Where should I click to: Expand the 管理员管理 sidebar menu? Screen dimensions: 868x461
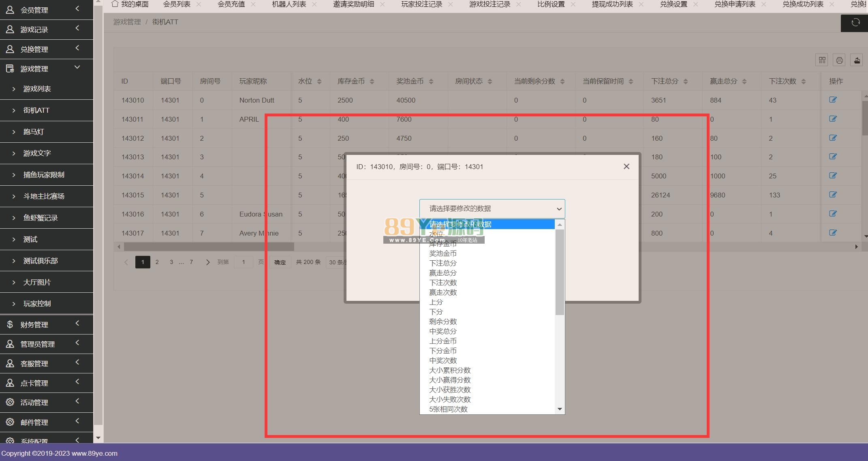point(47,344)
